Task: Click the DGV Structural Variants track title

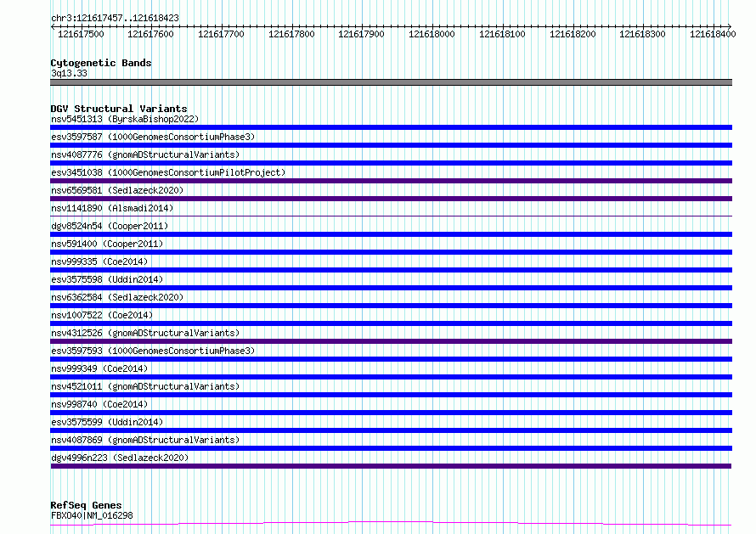Action: [x=119, y=109]
